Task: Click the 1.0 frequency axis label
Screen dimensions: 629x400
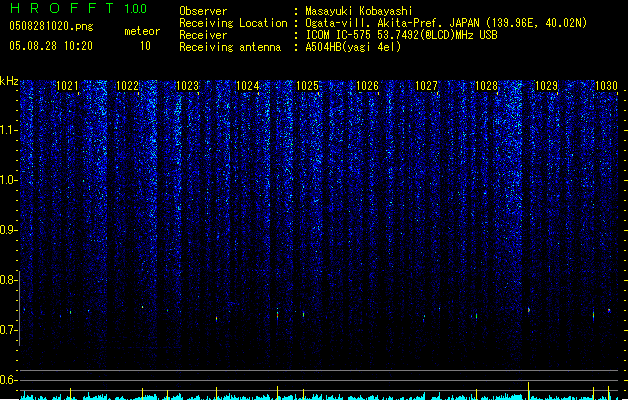Action: pyautogui.click(x=8, y=180)
